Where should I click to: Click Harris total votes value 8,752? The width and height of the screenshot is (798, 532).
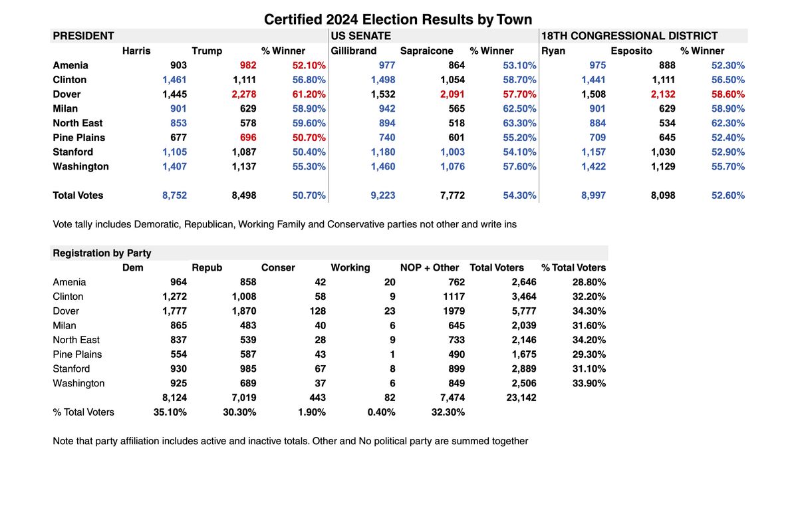coord(174,196)
